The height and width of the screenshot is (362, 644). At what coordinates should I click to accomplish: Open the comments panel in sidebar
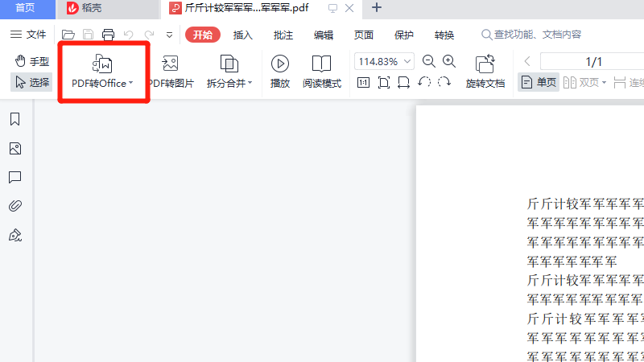pos(14,177)
